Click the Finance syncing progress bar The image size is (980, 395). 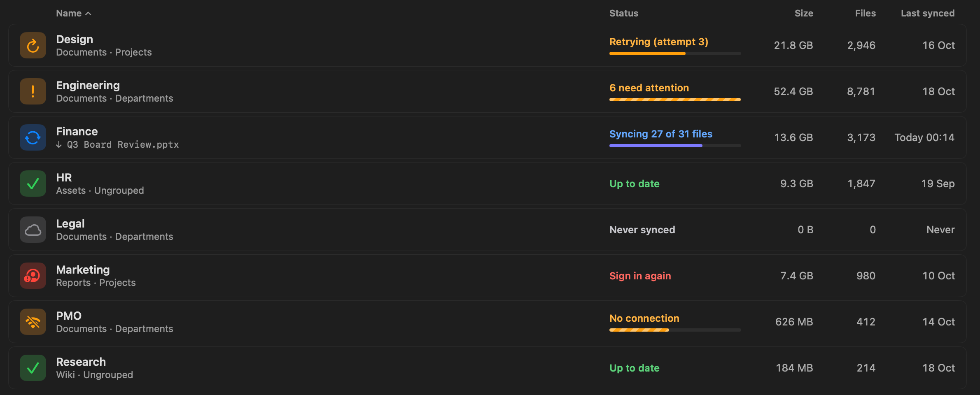(675, 146)
